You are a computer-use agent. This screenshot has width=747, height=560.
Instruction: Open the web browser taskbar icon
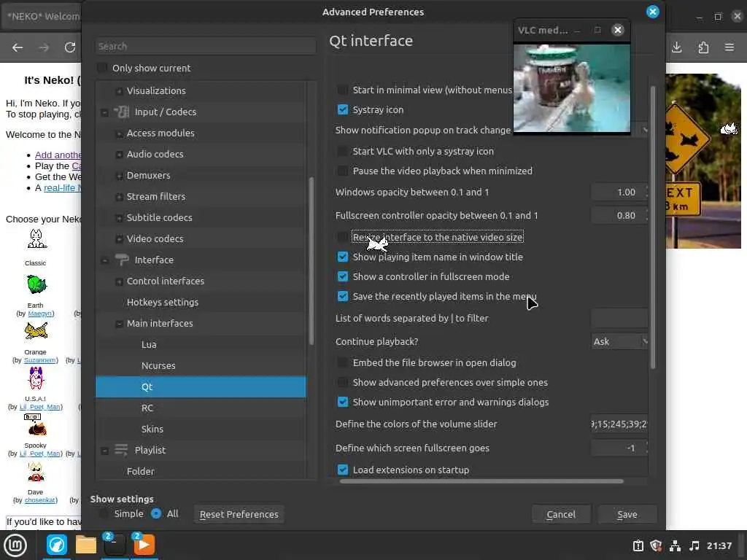point(57,545)
